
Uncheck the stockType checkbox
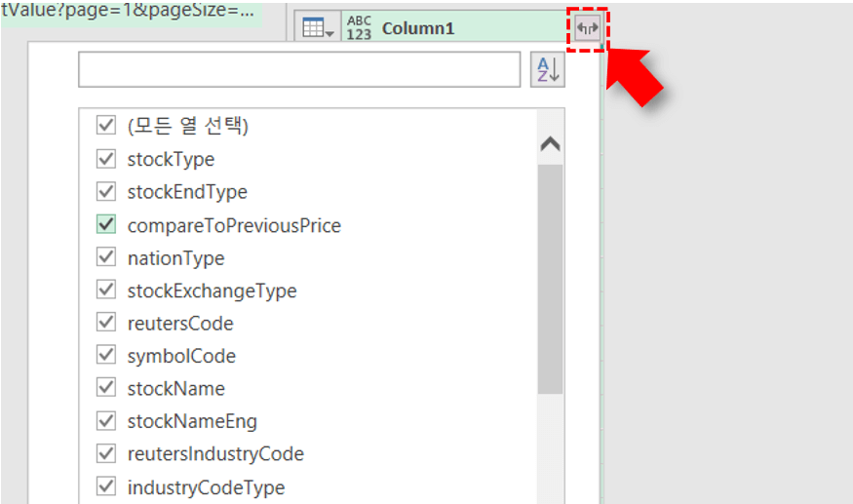click(x=106, y=159)
